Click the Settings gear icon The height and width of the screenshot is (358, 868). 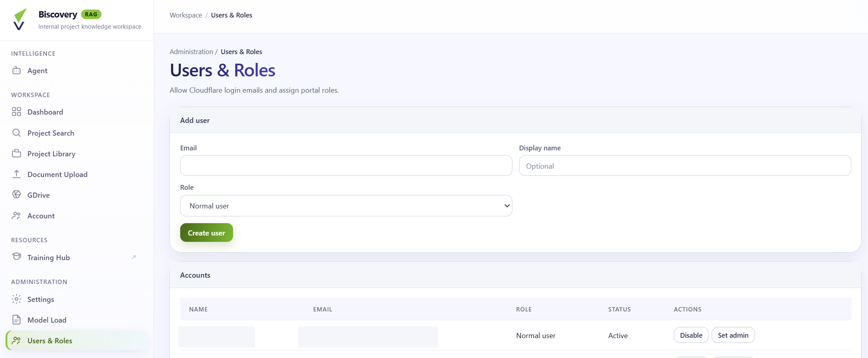click(x=16, y=299)
